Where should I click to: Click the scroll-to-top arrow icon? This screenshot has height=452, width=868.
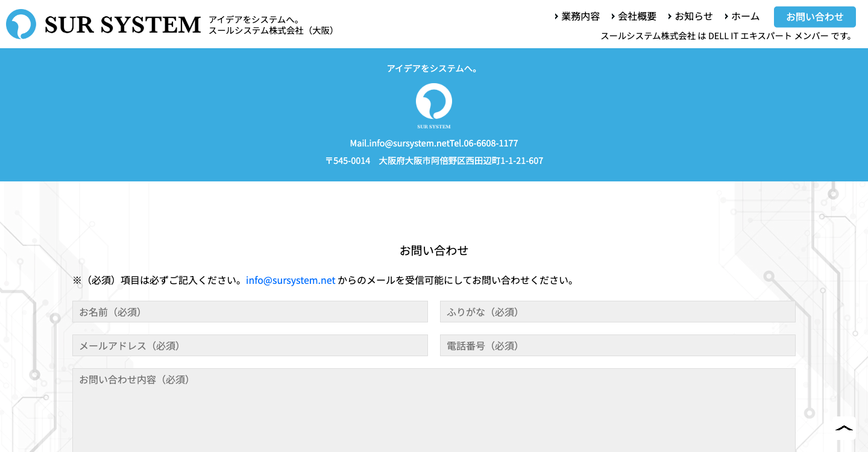coord(844,428)
